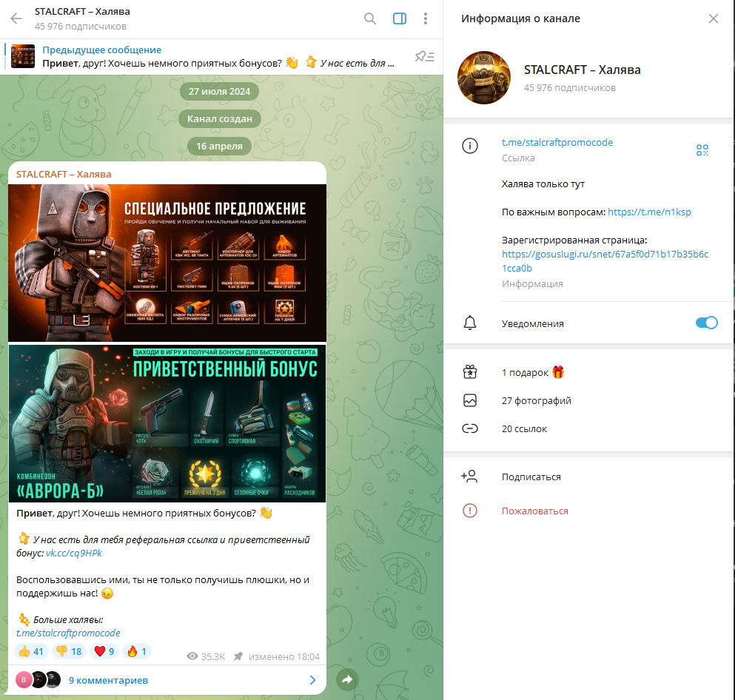Toggle the Уведомления notifications switch

click(x=706, y=323)
